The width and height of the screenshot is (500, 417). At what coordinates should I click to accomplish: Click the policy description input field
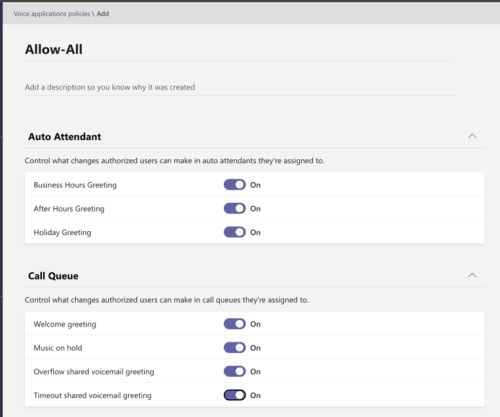click(x=240, y=87)
